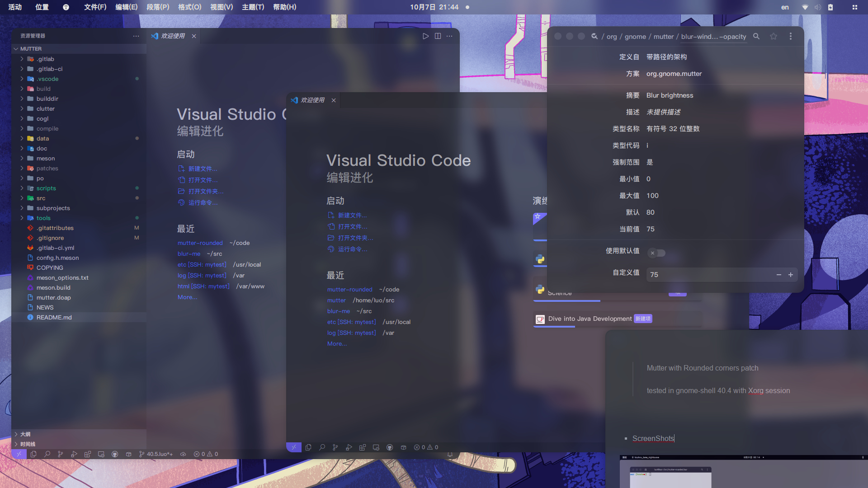Image resolution: width=868 pixels, height=488 pixels.
Task: Open Source Control icon in front window status bar
Action: point(335,447)
